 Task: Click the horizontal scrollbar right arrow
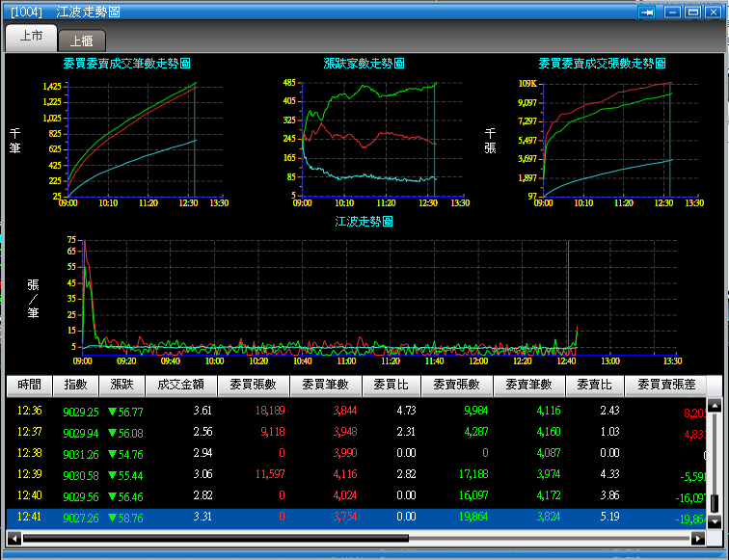[x=697, y=539]
